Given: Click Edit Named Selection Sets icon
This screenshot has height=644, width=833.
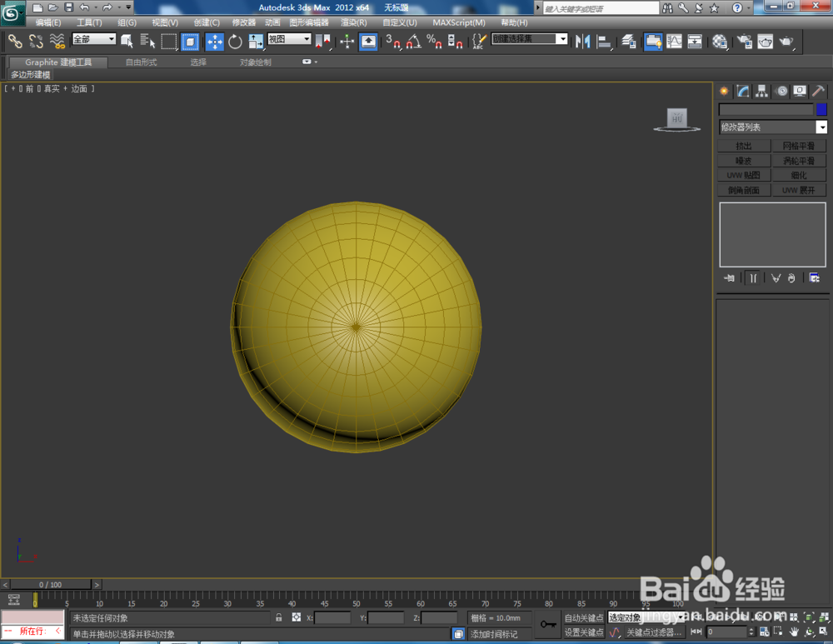Looking at the screenshot, I should pyautogui.click(x=479, y=41).
